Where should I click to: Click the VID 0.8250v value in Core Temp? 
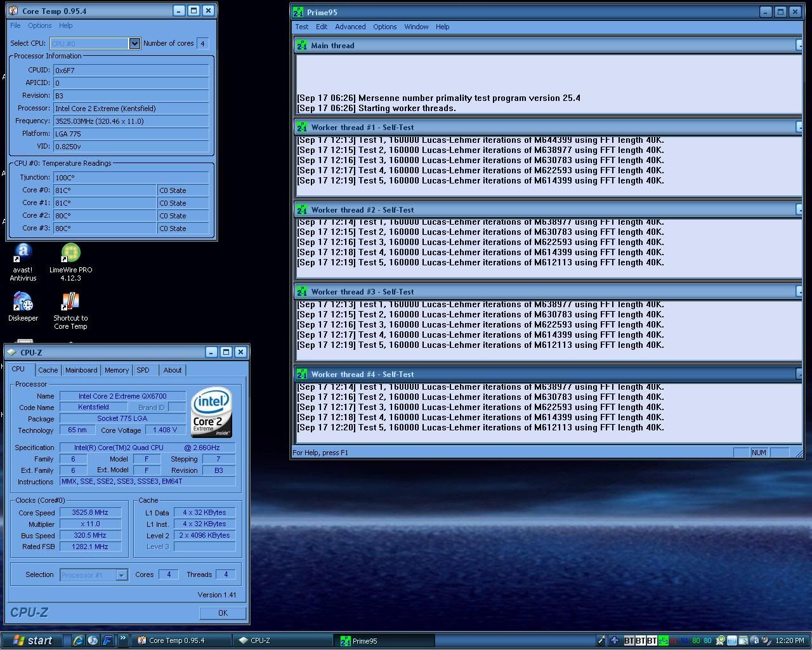tap(131, 147)
